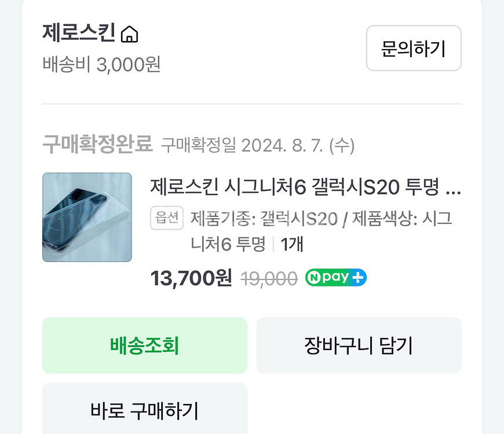Screen dimensions: 504x434
Task: Click the shipping fee 배송비 3,000원 text
Action: [x=101, y=65]
